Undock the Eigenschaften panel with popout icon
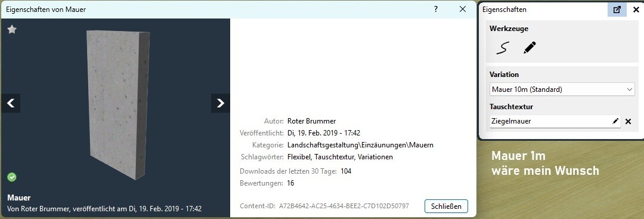This screenshot has height=219, width=644. pyautogui.click(x=617, y=10)
